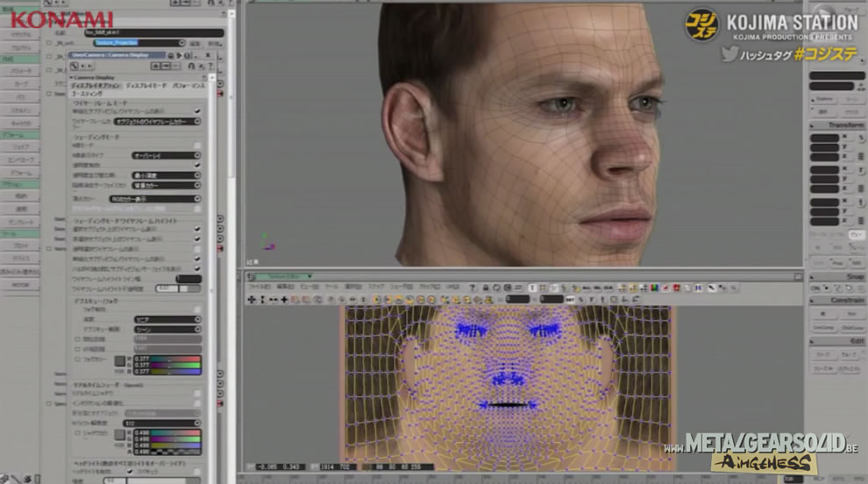Click the red square icon in Texture Editor toolbar
Image resolution: width=868 pixels, height=484 pixels.
click(677, 288)
